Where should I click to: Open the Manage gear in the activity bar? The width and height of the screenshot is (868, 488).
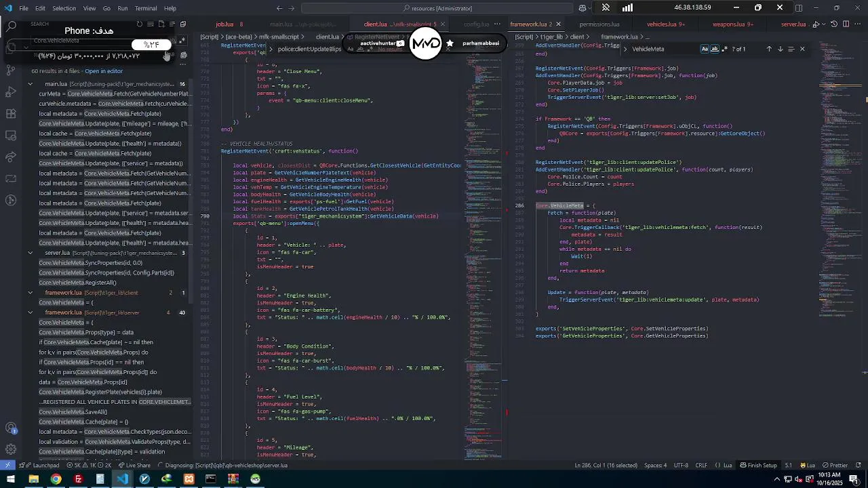click(x=11, y=449)
